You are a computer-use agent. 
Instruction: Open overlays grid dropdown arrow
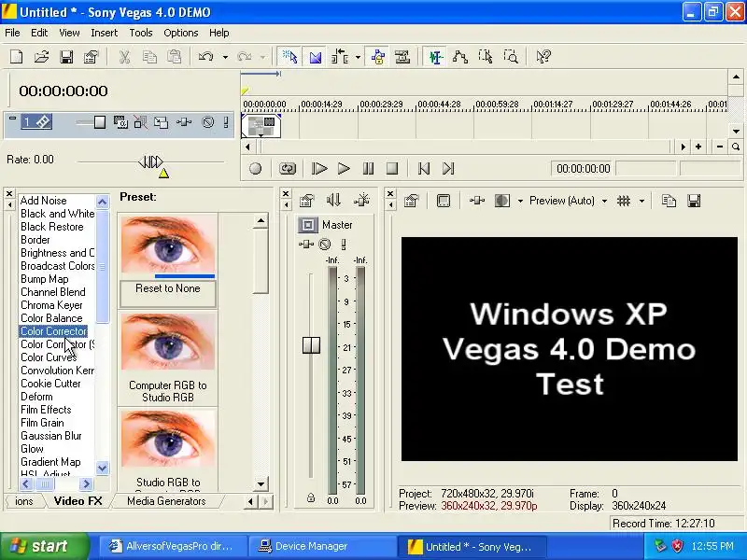click(641, 201)
